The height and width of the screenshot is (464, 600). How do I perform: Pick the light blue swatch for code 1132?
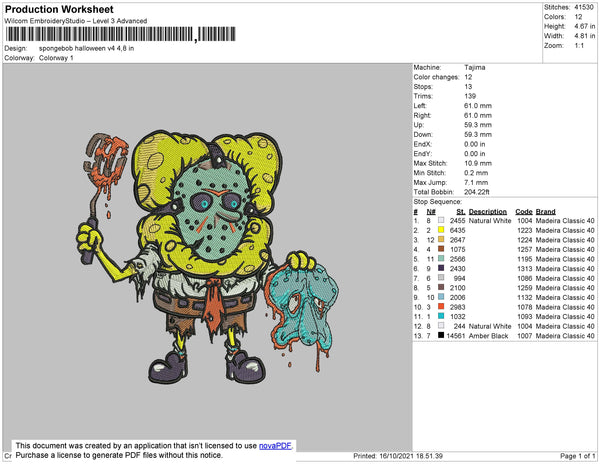[x=441, y=297]
